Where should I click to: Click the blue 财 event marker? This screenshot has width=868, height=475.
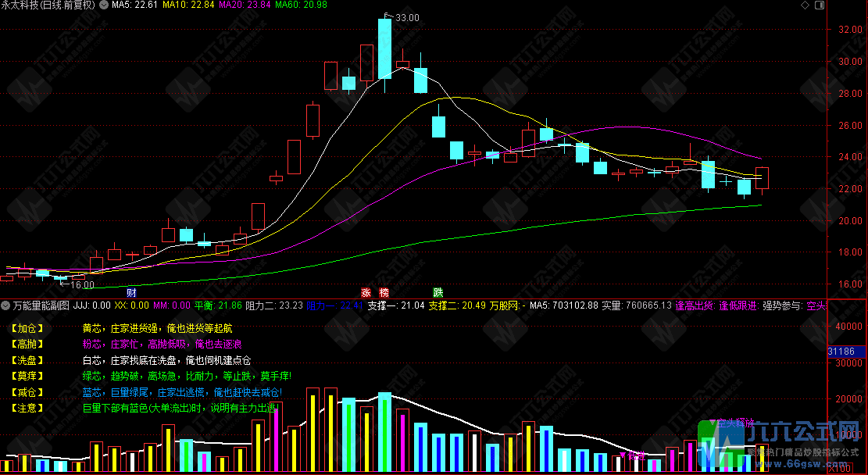131,292
